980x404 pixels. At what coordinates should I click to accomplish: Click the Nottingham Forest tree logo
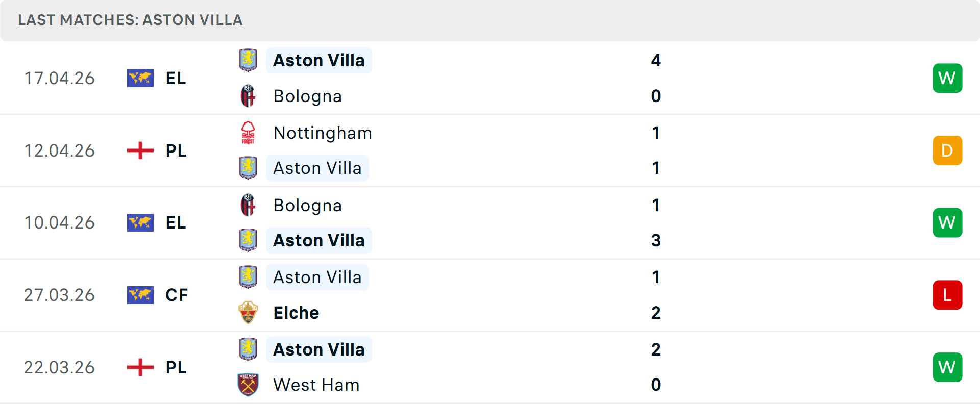(x=249, y=133)
